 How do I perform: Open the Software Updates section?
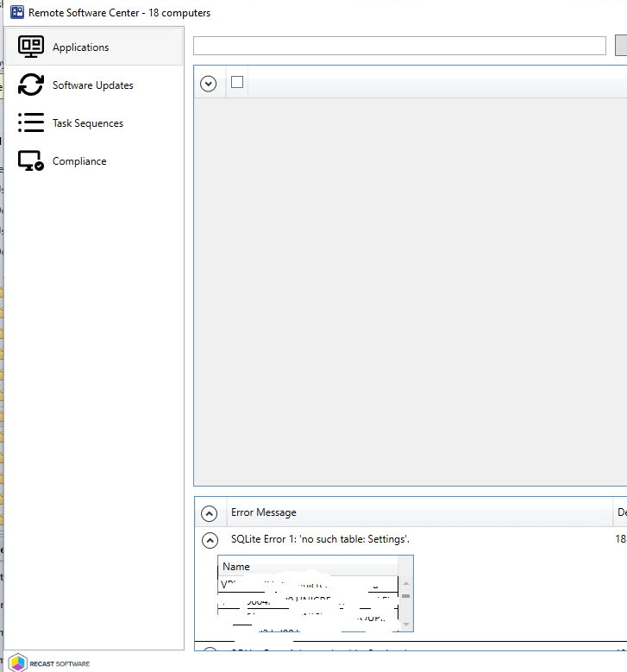pos(94,85)
